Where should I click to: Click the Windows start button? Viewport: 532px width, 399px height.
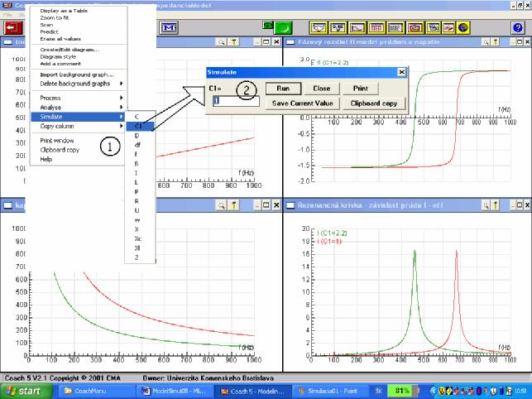[x=26, y=392]
